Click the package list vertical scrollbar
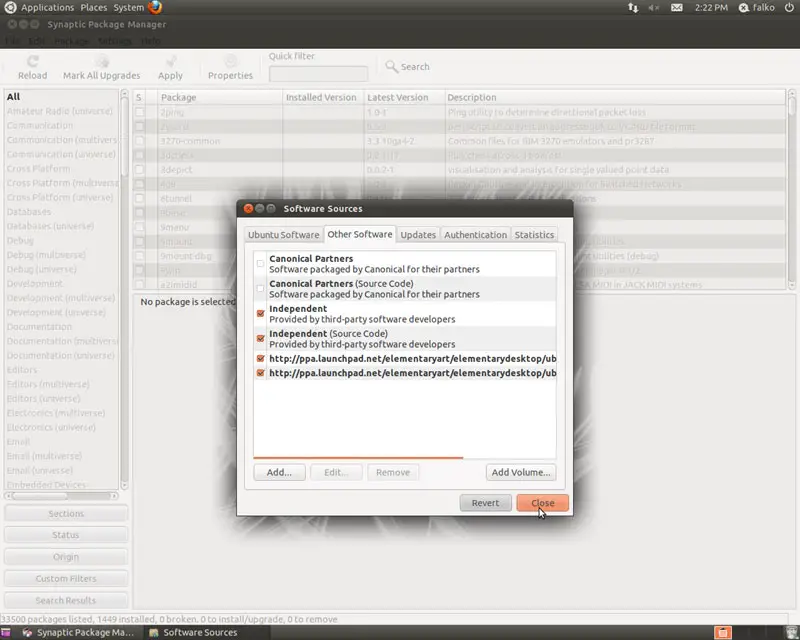Viewport: 800px width, 640px height. [x=792, y=189]
